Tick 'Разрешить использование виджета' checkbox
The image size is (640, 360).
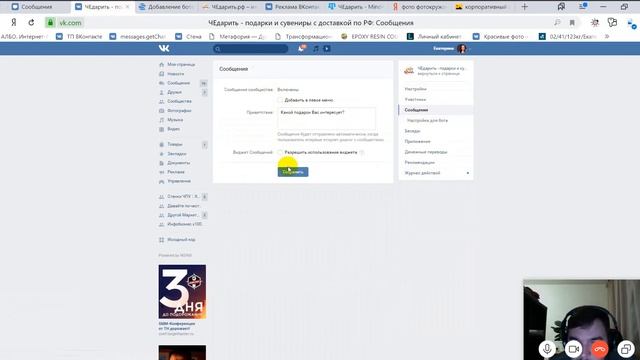coord(280,152)
